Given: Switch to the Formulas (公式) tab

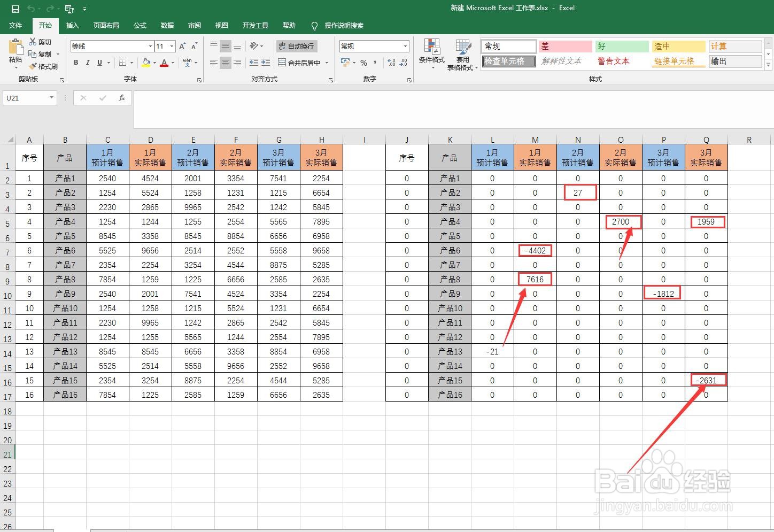Looking at the screenshot, I should pos(140,26).
